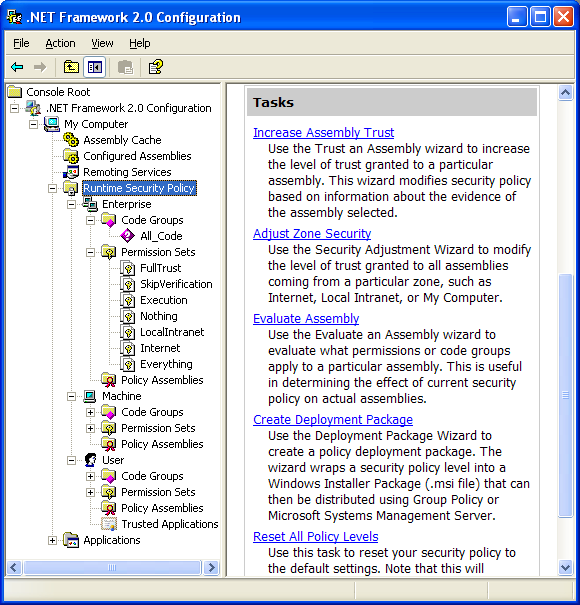Toggle the Show/Hide Console Tree toolbar button
The width and height of the screenshot is (580, 605).
click(95, 67)
